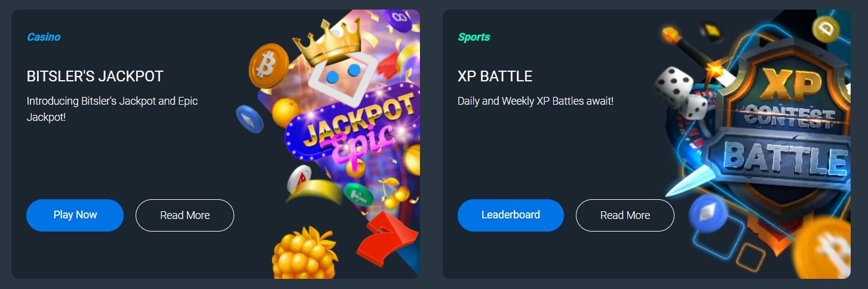Click the Play Now button

pos(75,215)
